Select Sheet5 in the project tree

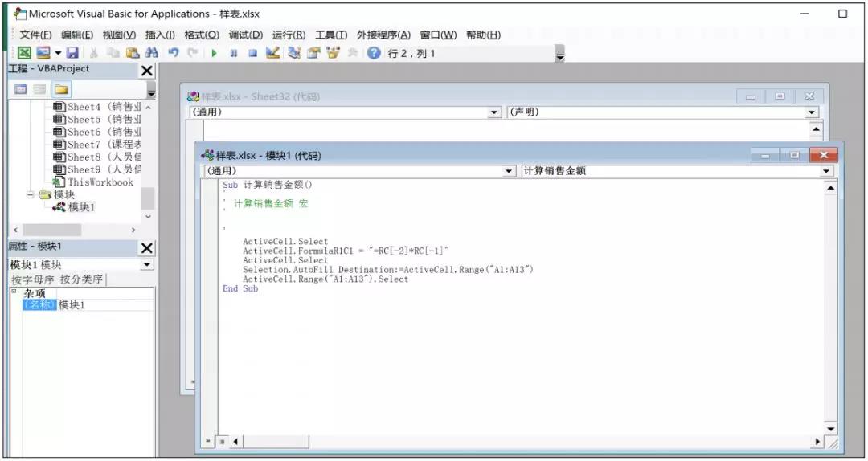pos(97,119)
